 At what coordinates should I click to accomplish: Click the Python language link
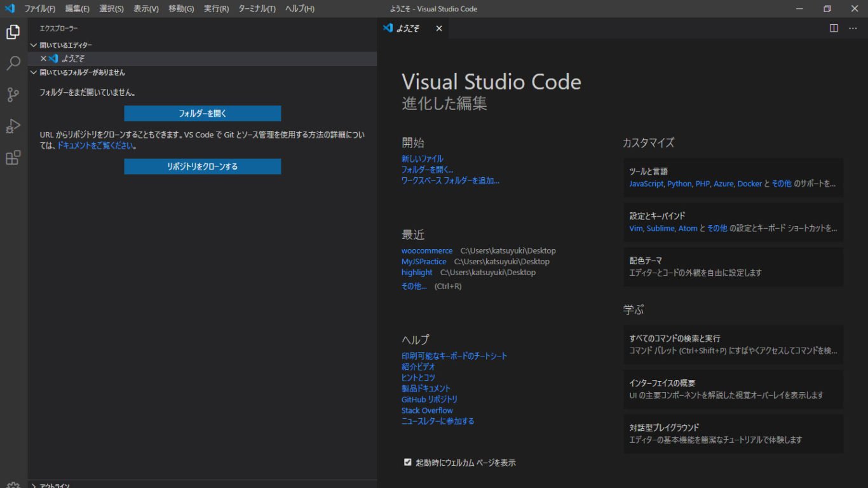pos(679,184)
